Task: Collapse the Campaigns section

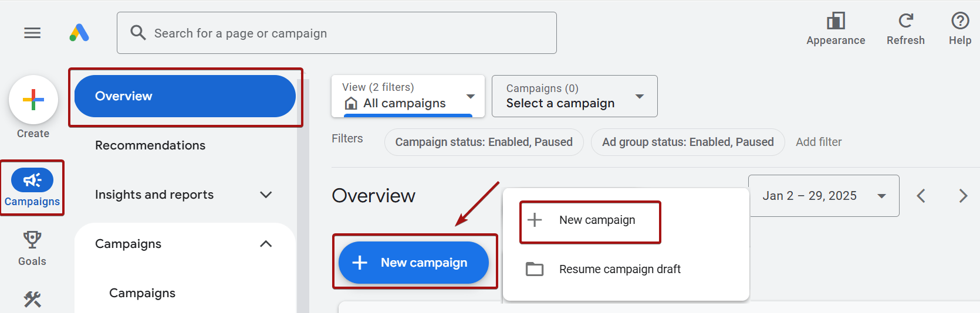Action: [266, 244]
